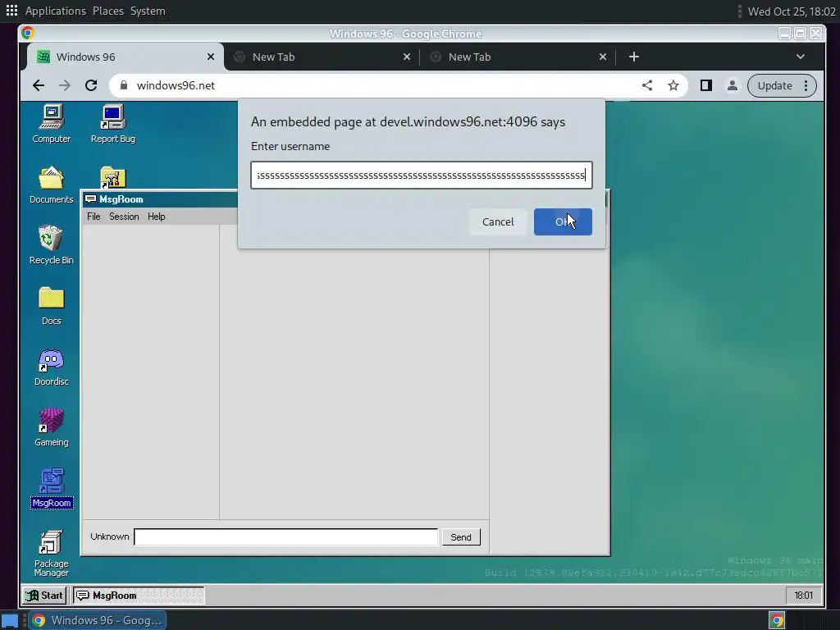Focus the MsgRoom message input field

[x=286, y=536]
